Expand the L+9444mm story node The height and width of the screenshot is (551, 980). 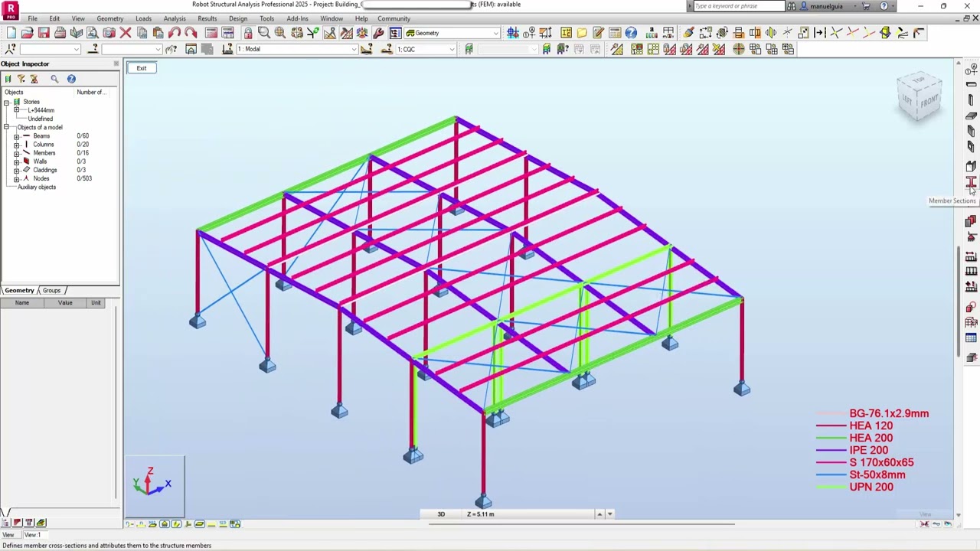[x=16, y=110]
